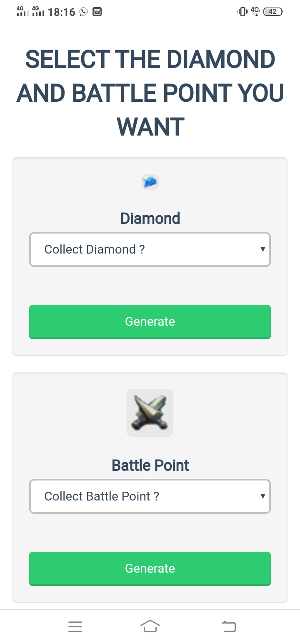Click the Diamond dropdown arrow
The width and height of the screenshot is (300, 644).
point(263,249)
